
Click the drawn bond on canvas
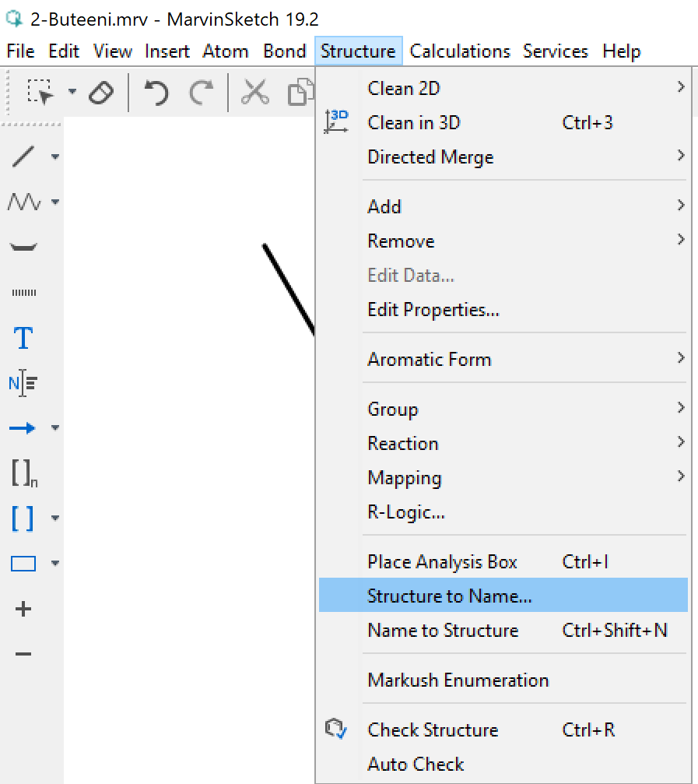click(288, 290)
